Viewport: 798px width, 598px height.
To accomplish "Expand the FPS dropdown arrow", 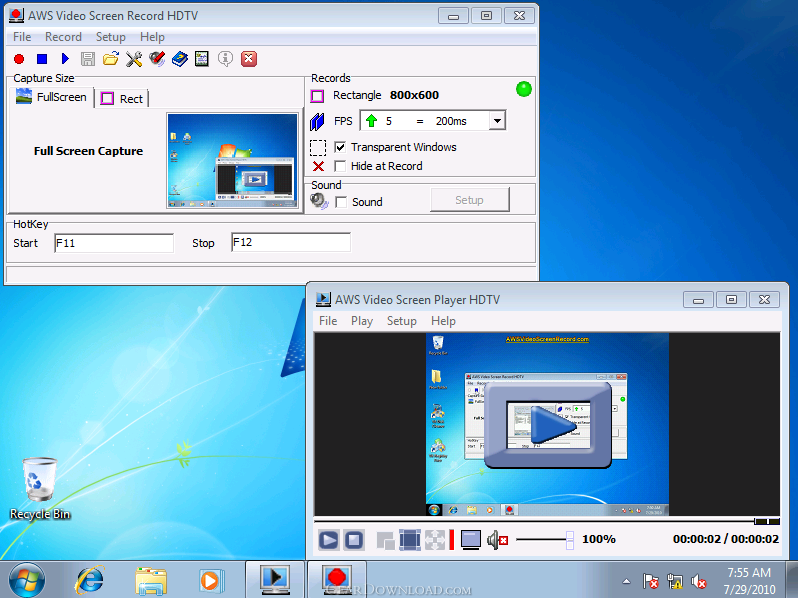I will pos(497,121).
